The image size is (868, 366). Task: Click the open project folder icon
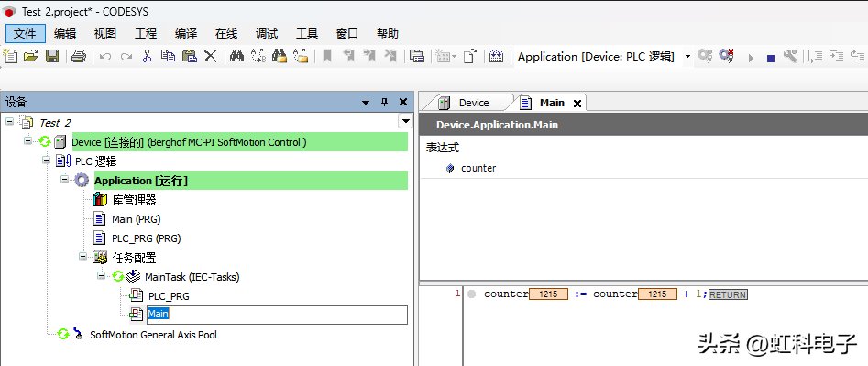coord(30,56)
